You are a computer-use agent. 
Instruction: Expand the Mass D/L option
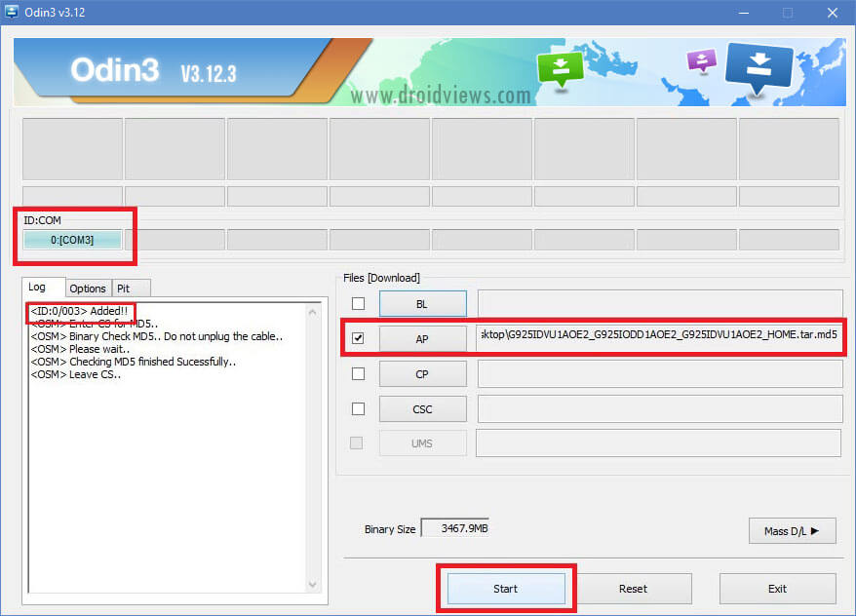tap(792, 531)
